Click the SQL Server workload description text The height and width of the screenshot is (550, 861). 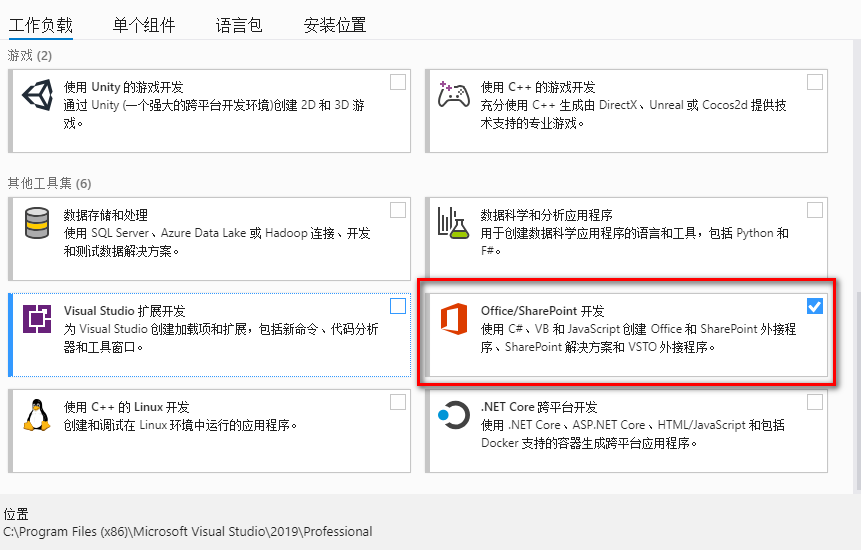[217, 242]
